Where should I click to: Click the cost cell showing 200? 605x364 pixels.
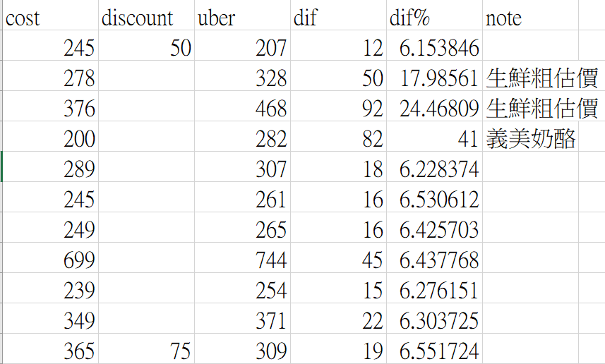click(x=49, y=139)
